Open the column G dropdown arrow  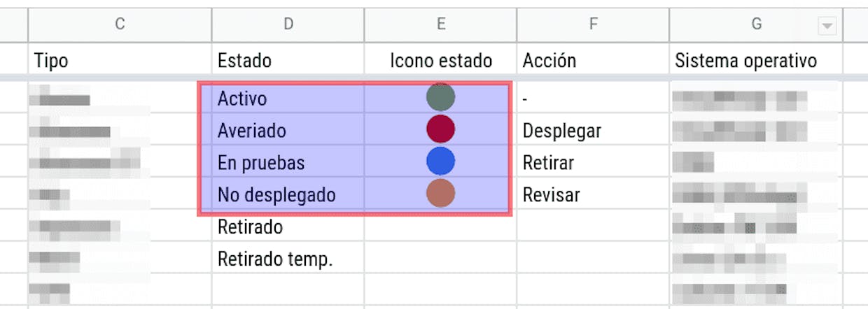click(827, 25)
